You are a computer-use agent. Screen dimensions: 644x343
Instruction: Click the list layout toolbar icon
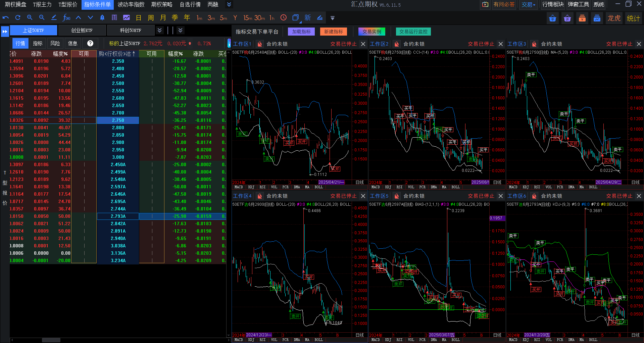point(114,18)
